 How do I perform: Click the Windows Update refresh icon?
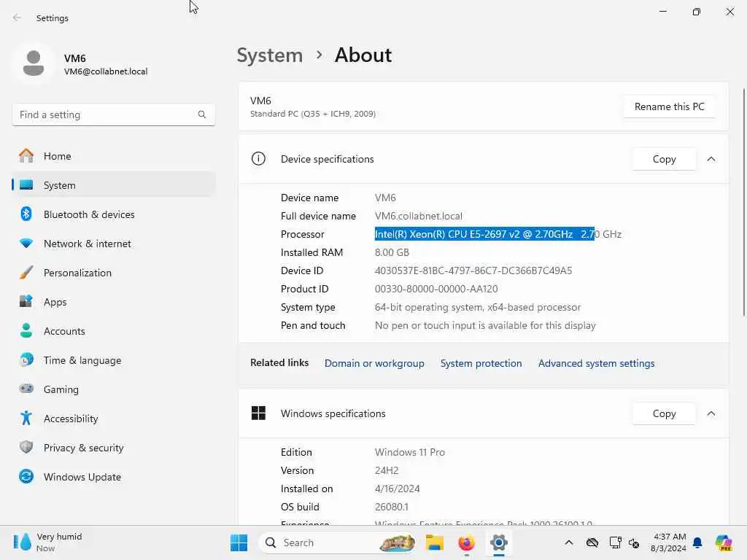[26, 476]
